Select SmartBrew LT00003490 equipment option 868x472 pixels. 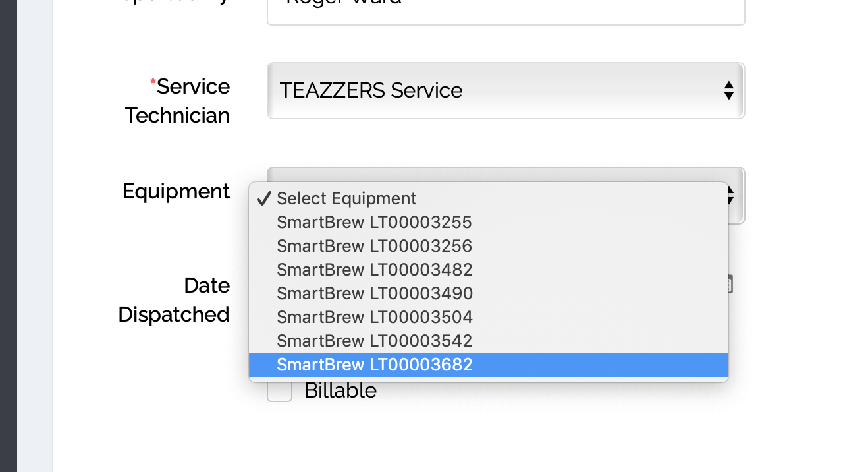point(374,293)
